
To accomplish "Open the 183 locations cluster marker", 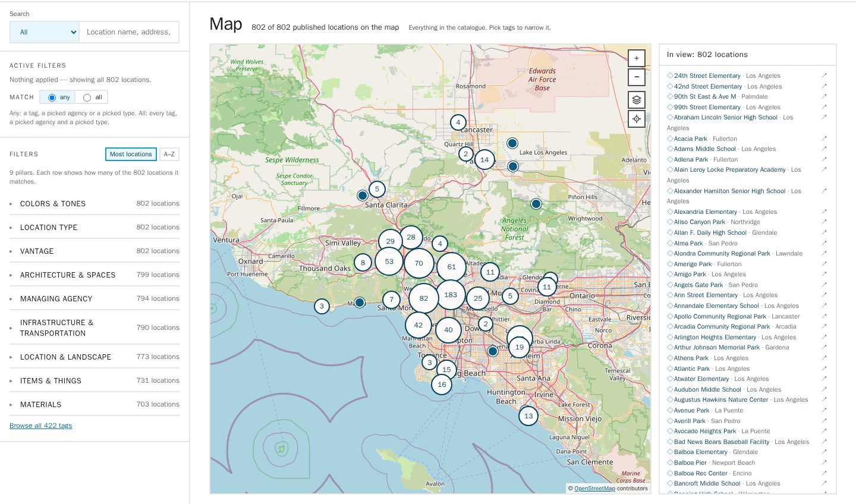I will click(451, 295).
